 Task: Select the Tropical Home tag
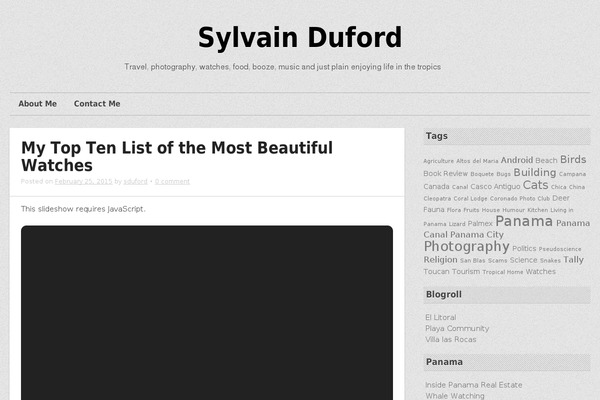click(502, 272)
